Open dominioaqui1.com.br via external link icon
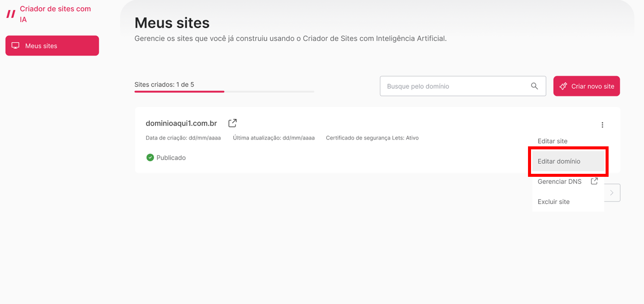This screenshot has height=304, width=644. tap(232, 123)
